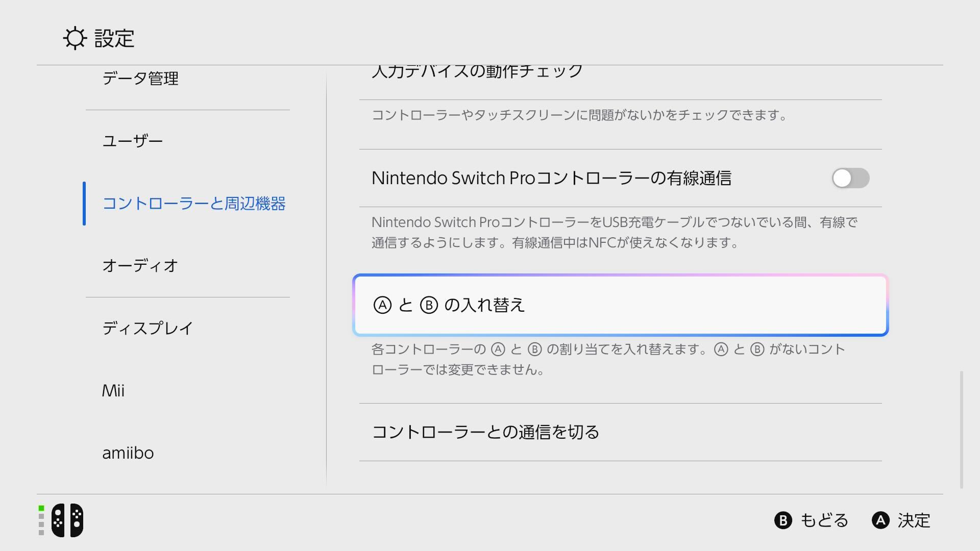Toggle Pro Controller wired communication switch
The height and width of the screenshot is (551, 980).
[850, 178]
